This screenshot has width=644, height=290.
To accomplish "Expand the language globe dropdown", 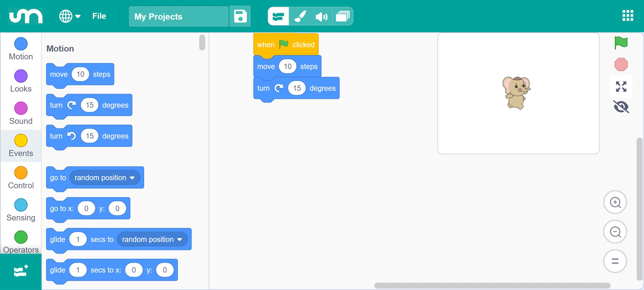I will tap(70, 16).
